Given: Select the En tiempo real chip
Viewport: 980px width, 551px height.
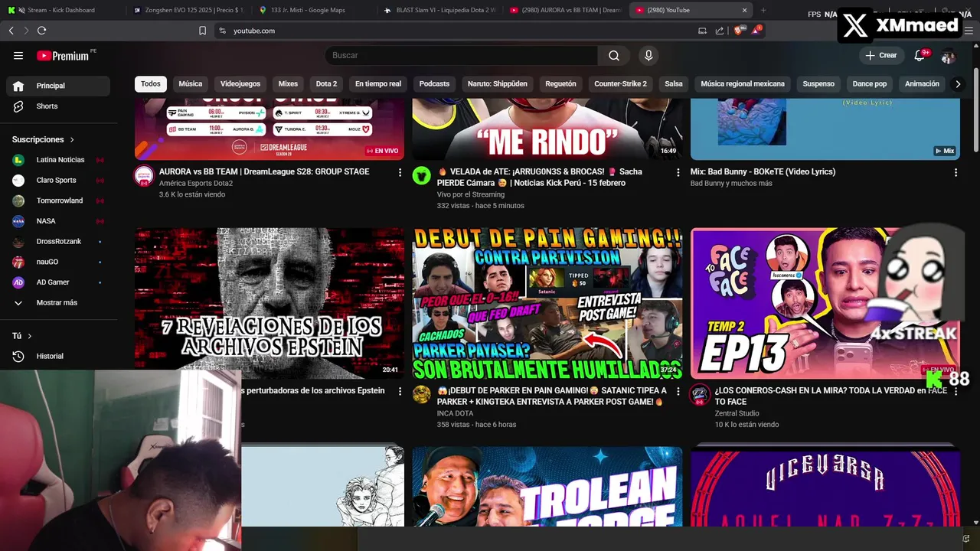Looking at the screenshot, I should click(378, 83).
